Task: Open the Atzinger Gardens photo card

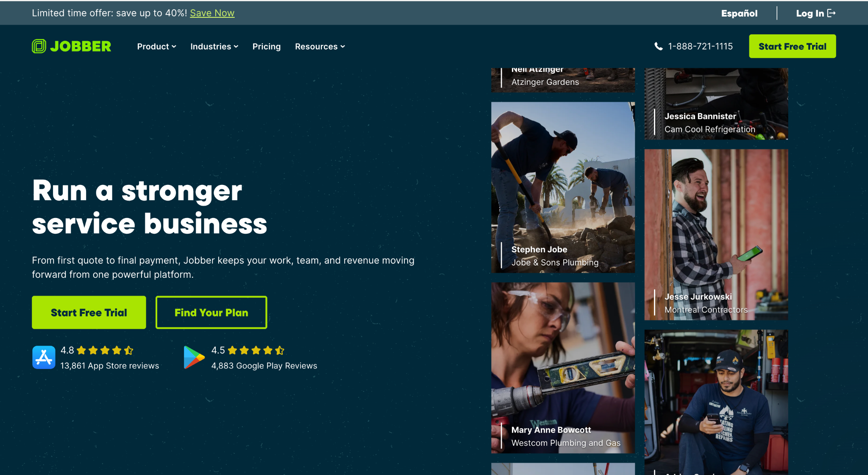Action: pyautogui.click(x=563, y=80)
